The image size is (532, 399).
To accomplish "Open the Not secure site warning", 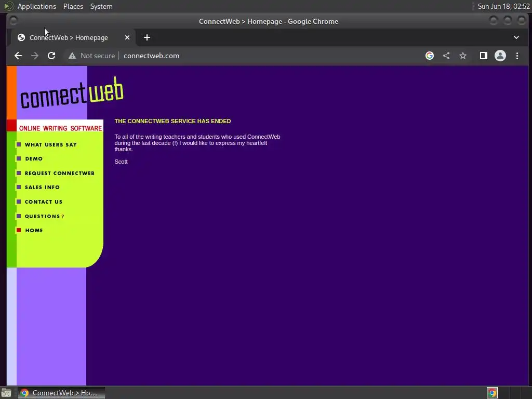I will coord(91,56).
